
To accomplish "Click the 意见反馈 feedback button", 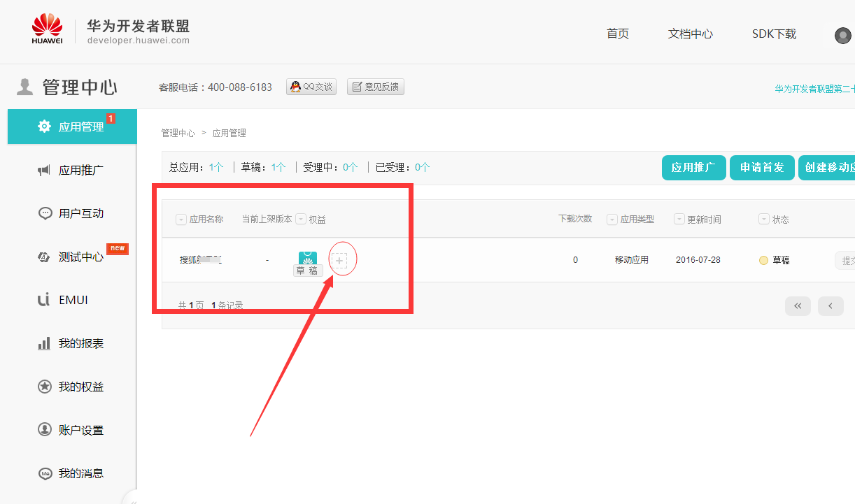I will pyautogui.click(x=376, y=87).
